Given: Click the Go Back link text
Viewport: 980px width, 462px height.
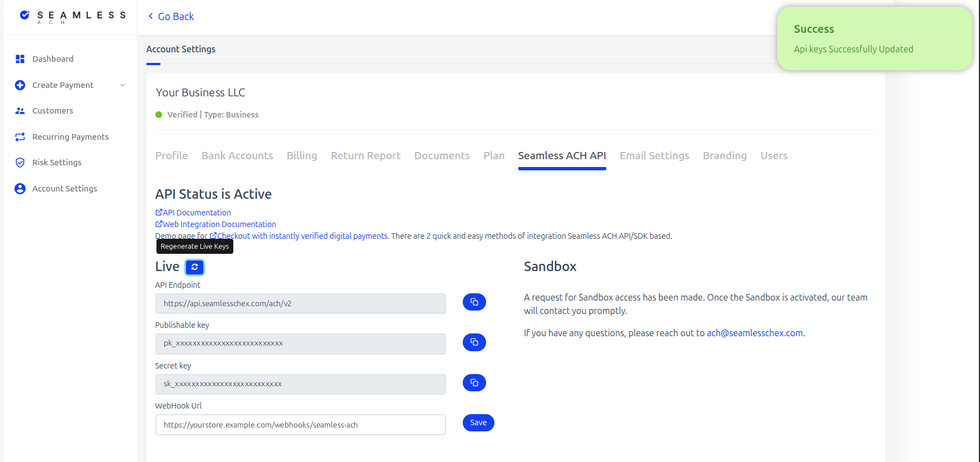Looking at the screenshot, I should click(176, 17).
